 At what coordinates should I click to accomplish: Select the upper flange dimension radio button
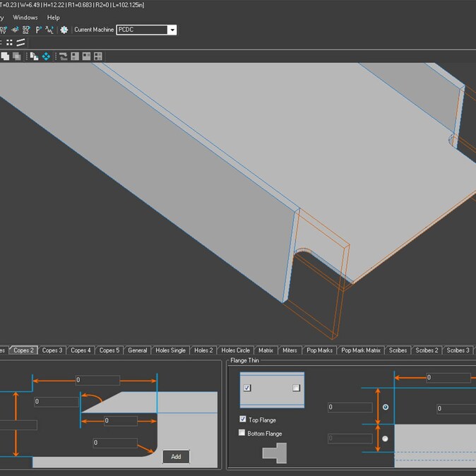click(x=385, y=407)
